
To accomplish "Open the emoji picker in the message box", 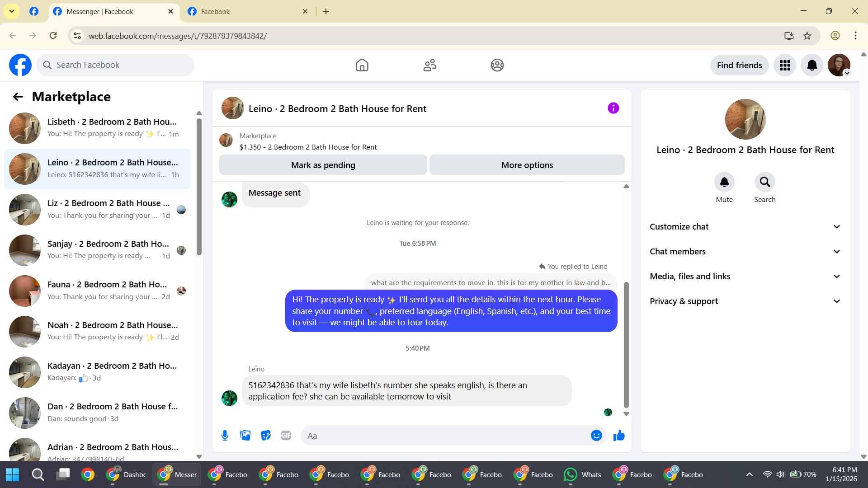I will [x=596, y=436].
